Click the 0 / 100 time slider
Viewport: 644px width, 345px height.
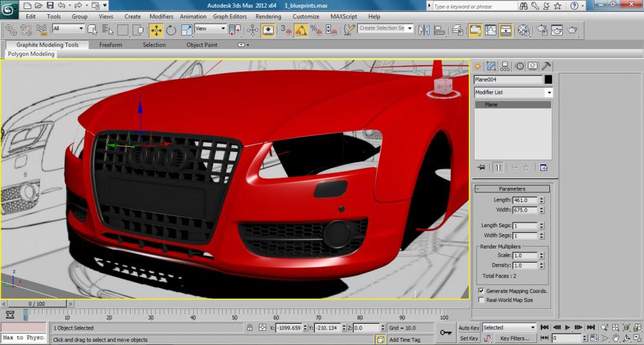click(37, 304)
